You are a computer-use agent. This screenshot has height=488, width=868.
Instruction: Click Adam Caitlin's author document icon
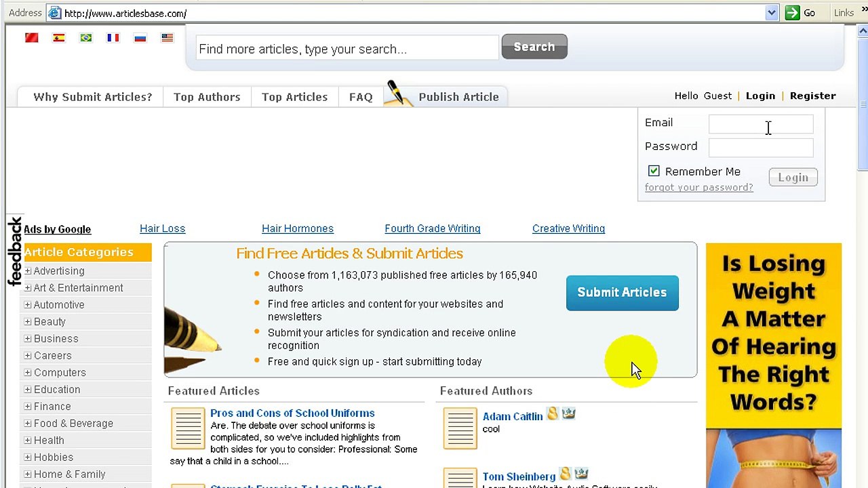click(x=460, y=428)
